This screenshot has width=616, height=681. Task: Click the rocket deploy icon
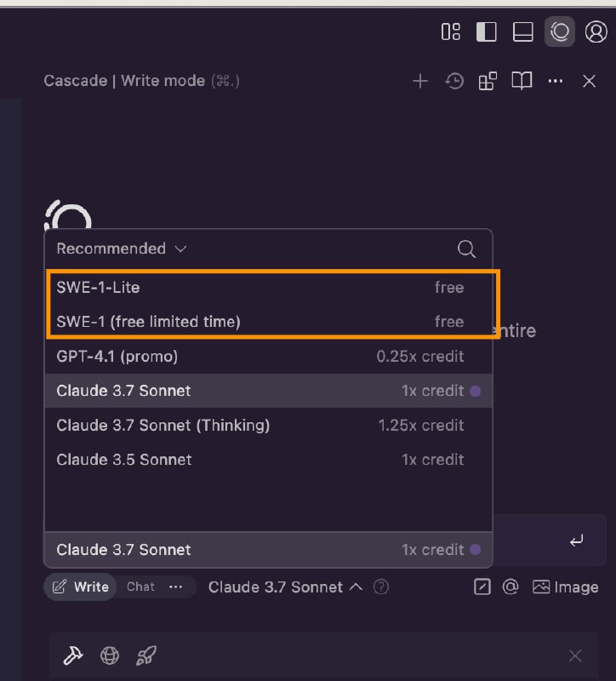(x=146, y=655)
